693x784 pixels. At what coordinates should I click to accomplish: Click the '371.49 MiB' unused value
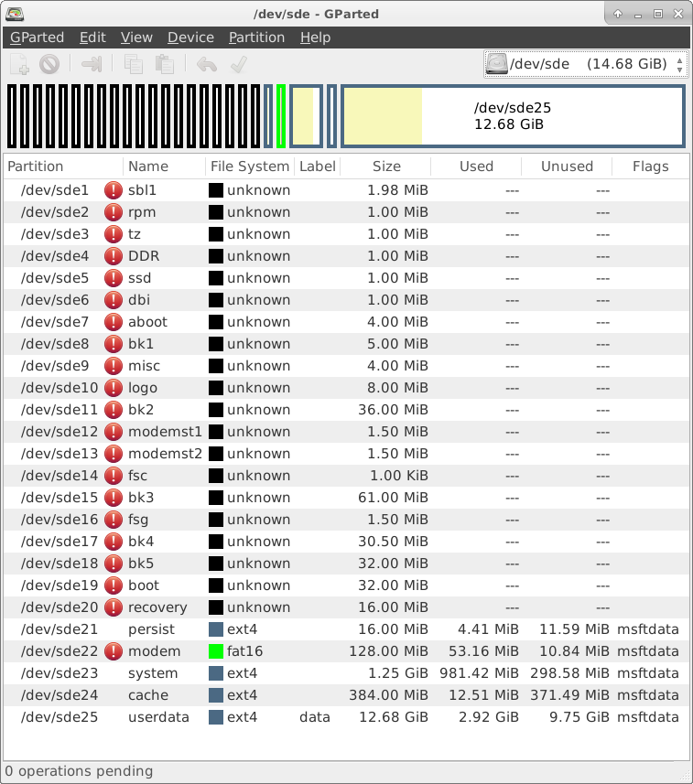(569, 695)
